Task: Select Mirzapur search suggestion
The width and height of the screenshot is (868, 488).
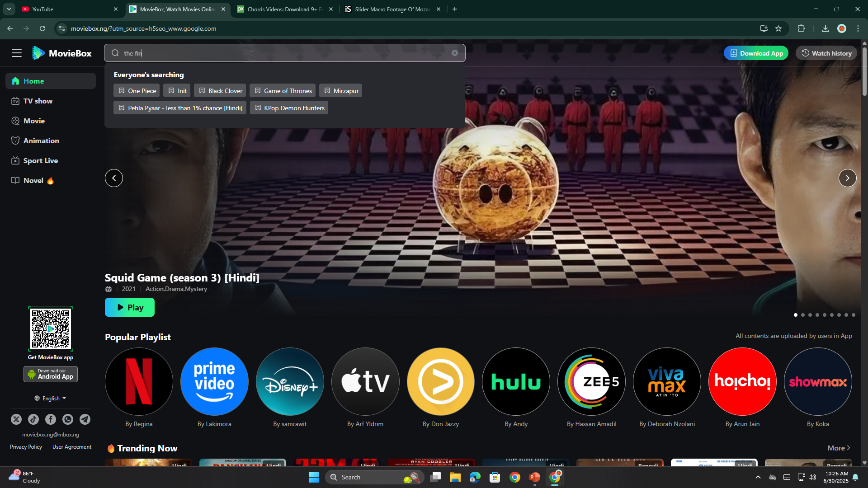Action: coord(340,91)
